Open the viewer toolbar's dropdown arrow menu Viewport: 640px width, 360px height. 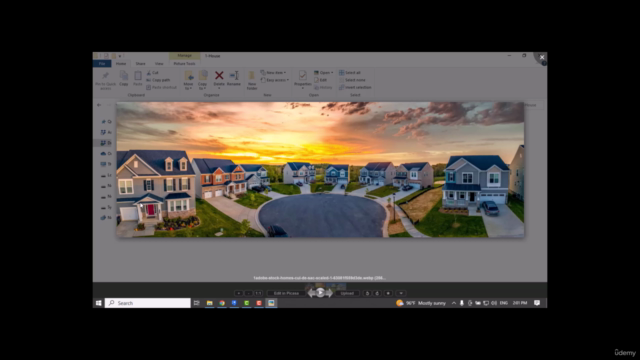[401, 293]
